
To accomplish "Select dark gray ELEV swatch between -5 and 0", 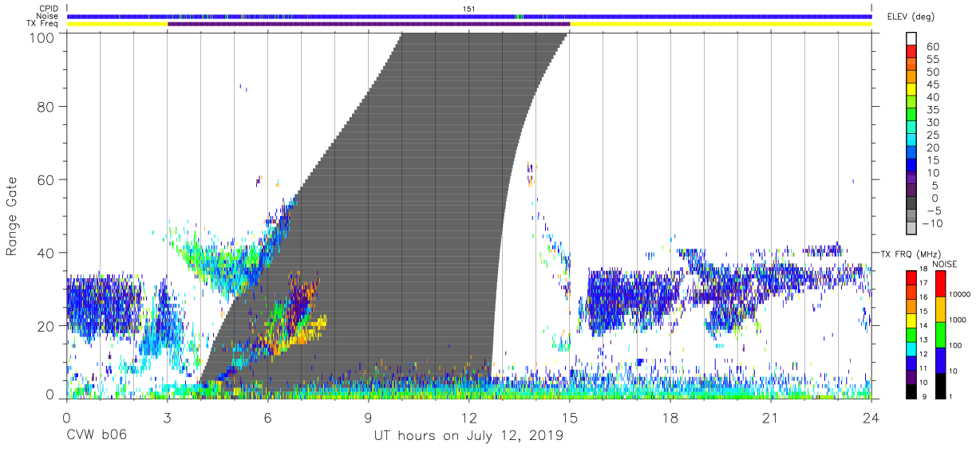I will click(x=911, y=204).
